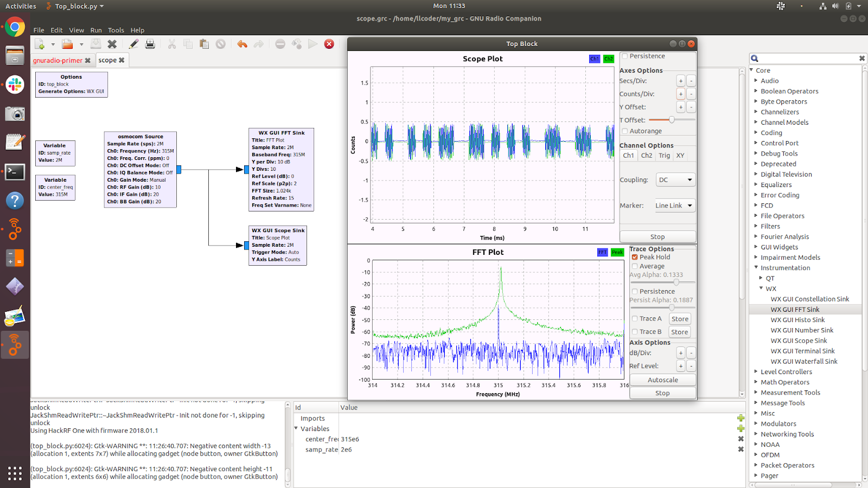The height and width of the screenshot is (488, 868).
Task: Click the print flowgraph icon
Action: [150, 44]
